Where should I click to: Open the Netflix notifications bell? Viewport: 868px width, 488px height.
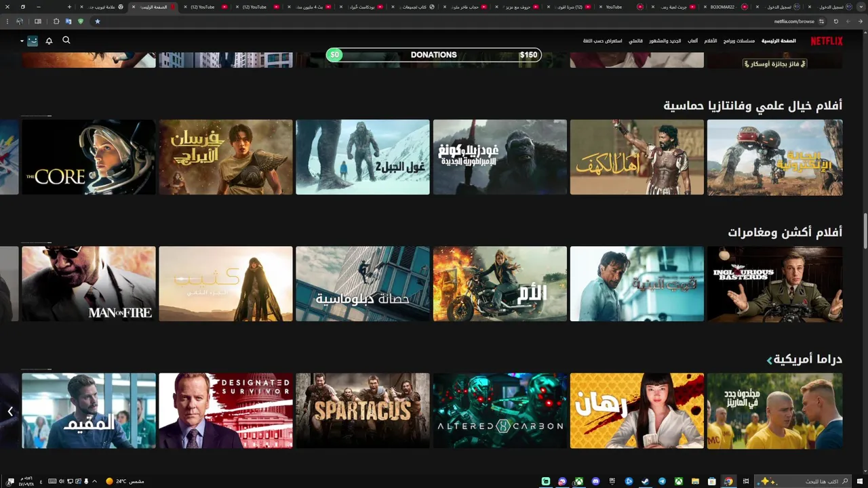[49, 41]
